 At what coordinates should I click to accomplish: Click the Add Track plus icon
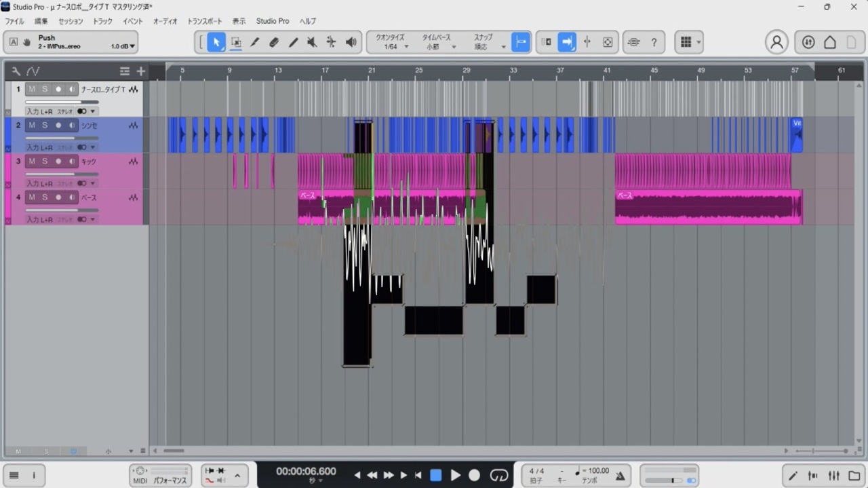141,71
